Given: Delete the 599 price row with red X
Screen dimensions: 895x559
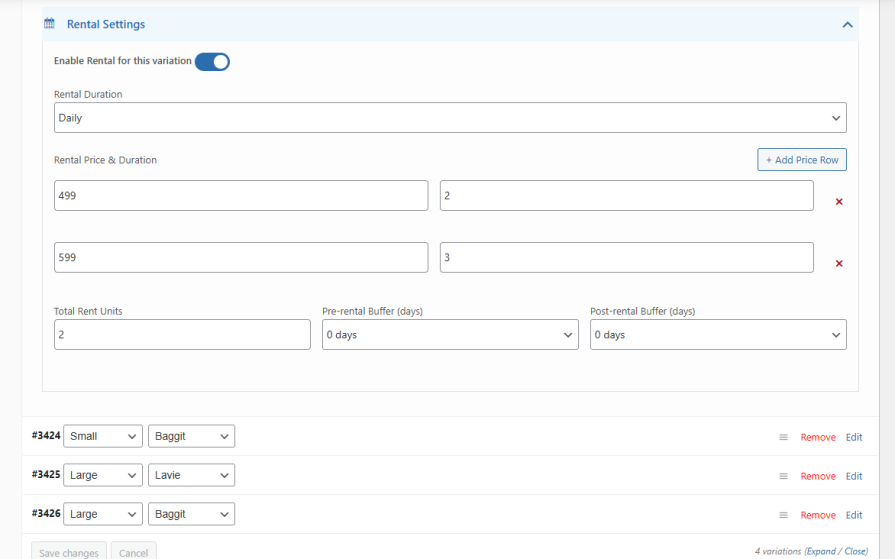Looking at the screenshot, I should (839, 263).
